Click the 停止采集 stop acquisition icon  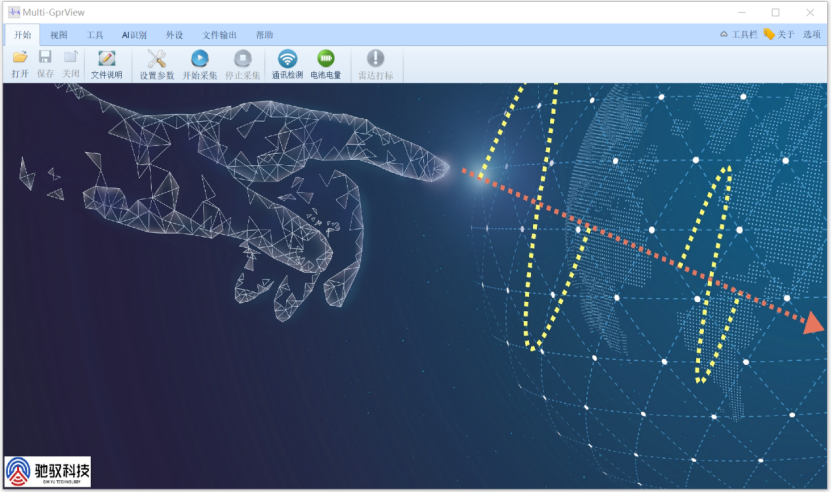242,59
